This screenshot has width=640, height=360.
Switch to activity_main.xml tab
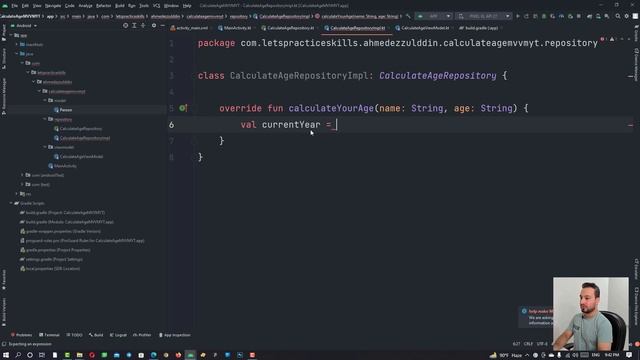(x=189, y=28)
